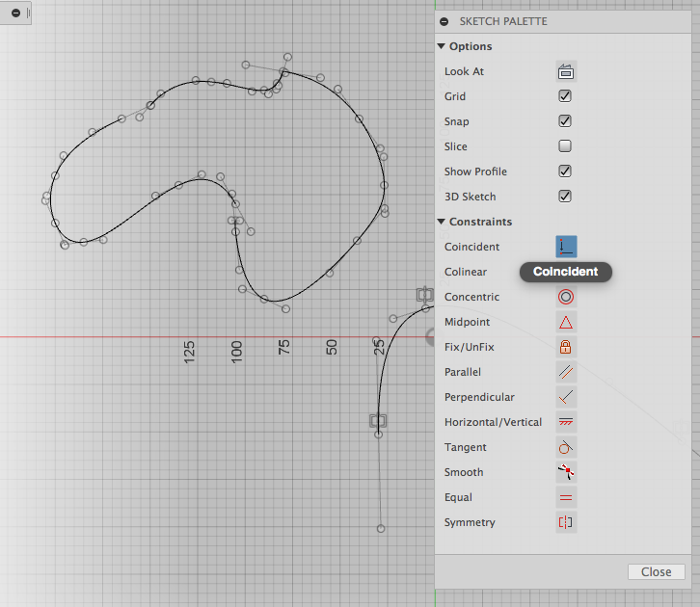
Task: Pick the Perpendicular constraint icon
Action: point(566,397)
